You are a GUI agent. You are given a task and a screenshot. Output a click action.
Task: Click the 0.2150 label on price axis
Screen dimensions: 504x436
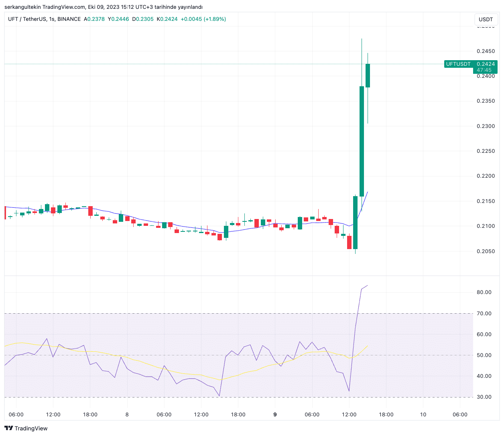click(x=486, y=201)
